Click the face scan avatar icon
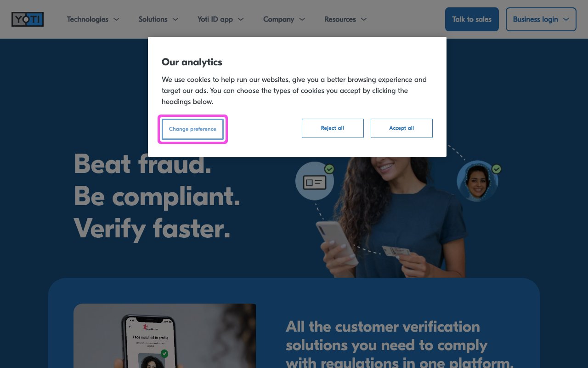The width and height of the screenshot is (588, 368). (477, 181)
